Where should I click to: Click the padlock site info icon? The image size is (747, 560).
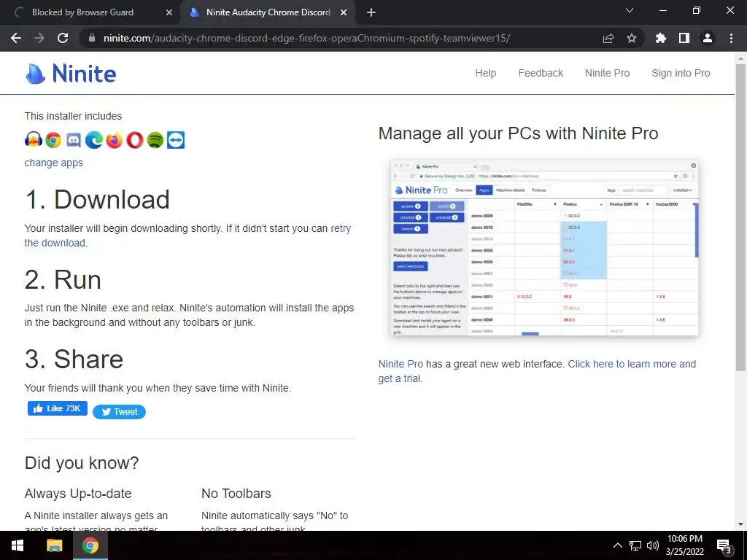[92, 38]
